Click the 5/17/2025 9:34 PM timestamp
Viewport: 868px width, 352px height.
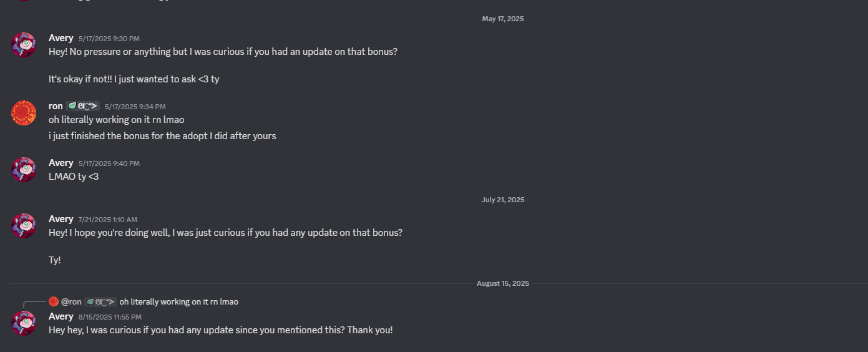coord(135,107)
